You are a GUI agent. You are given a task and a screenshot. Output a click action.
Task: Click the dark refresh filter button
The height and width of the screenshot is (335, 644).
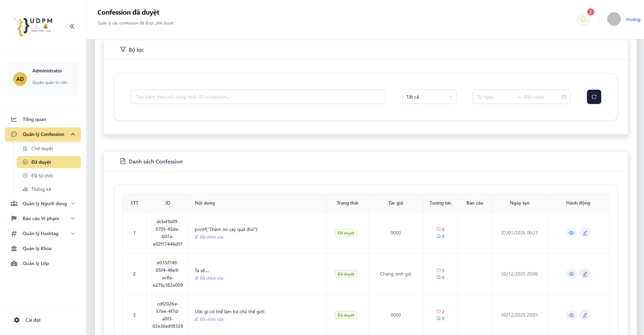(594, 97)
